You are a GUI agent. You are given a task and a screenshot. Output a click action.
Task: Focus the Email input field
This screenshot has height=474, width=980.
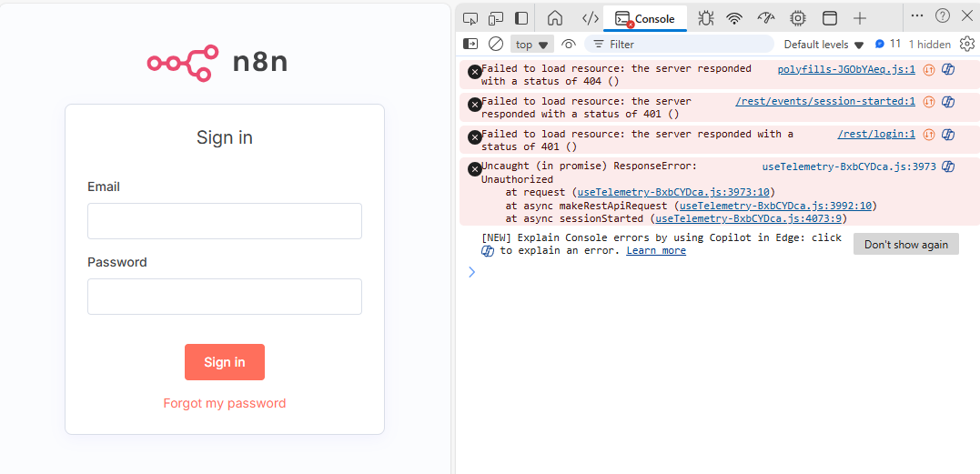(225, 221)
